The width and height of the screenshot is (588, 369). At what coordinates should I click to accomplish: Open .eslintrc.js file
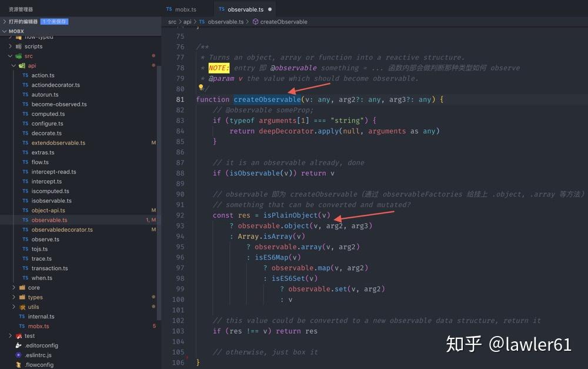38,355
